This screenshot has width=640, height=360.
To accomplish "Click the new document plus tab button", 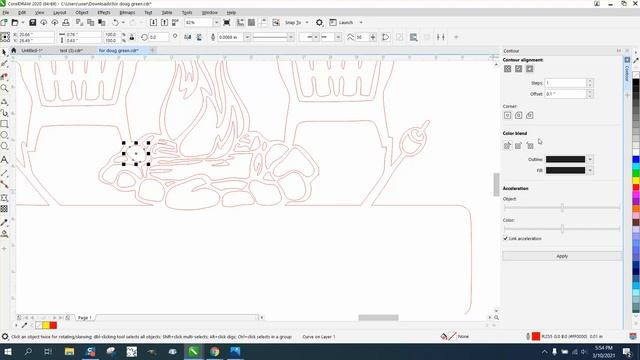I will pos(152,50).
